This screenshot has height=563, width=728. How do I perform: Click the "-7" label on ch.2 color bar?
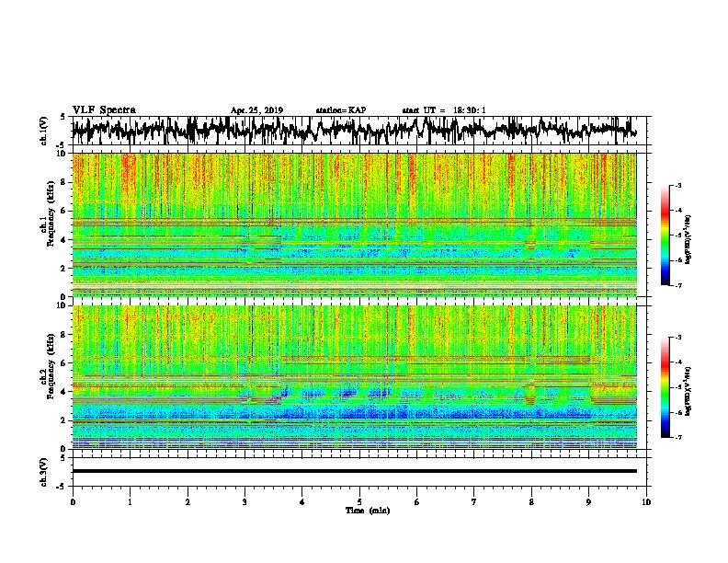click(677, 437)
